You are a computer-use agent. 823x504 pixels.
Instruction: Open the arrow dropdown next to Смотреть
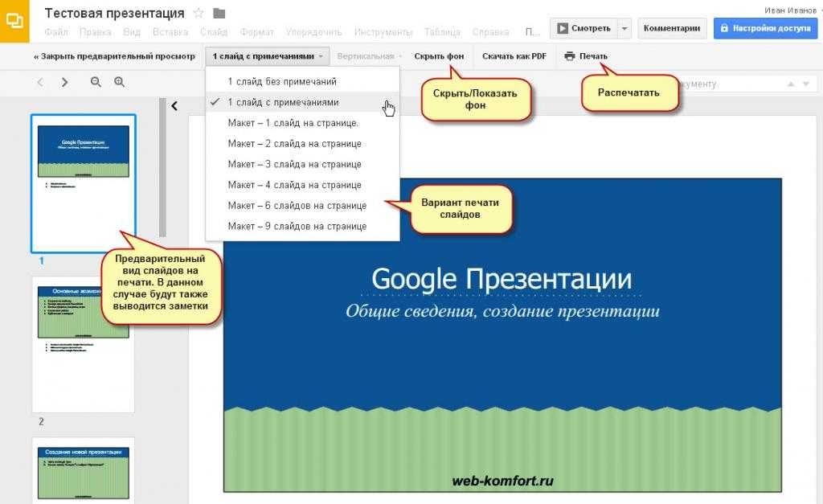[624, 28]
